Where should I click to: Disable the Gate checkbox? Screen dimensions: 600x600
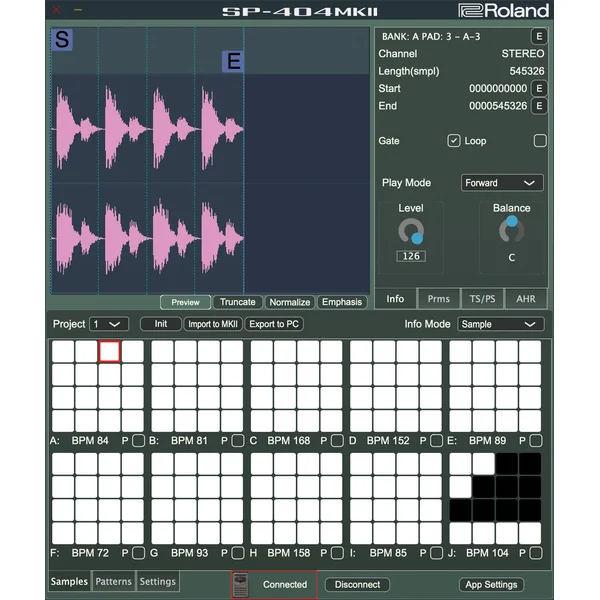(453, 141)
